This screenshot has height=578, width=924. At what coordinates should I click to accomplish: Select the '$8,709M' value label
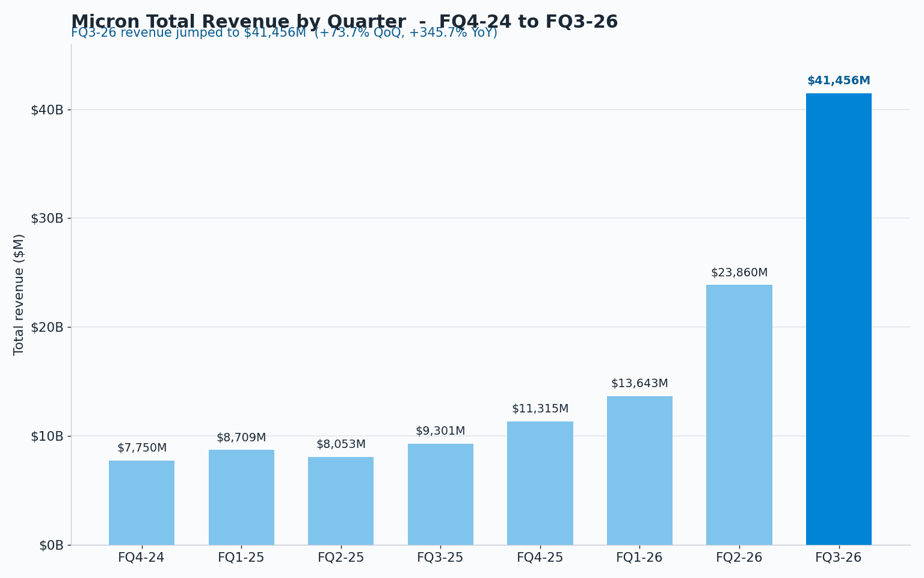[241, 438]
